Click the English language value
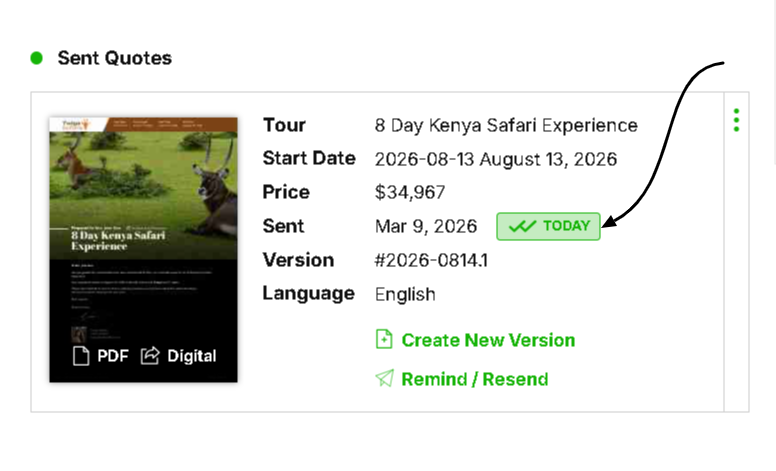The width and height of the screenshot is (776, 471). [405, 294]
